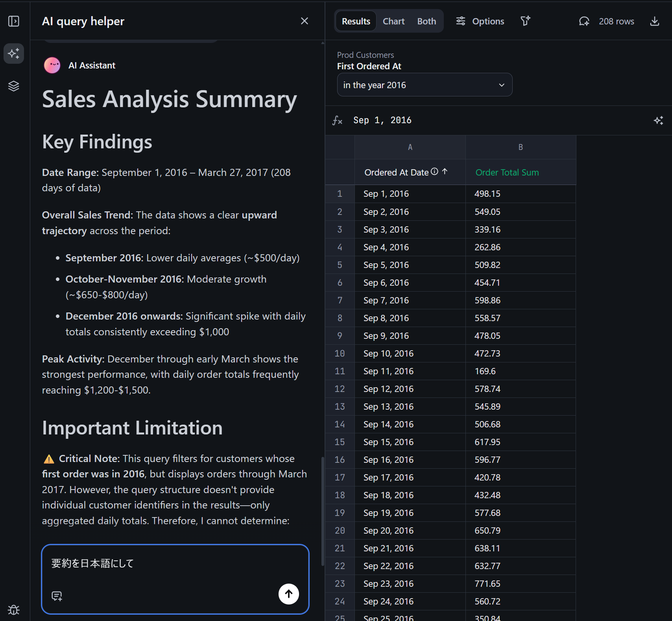672x621 pixels.
Task: Open the layers stack icon
Action: pyautogui.click(x=14, y=86)
